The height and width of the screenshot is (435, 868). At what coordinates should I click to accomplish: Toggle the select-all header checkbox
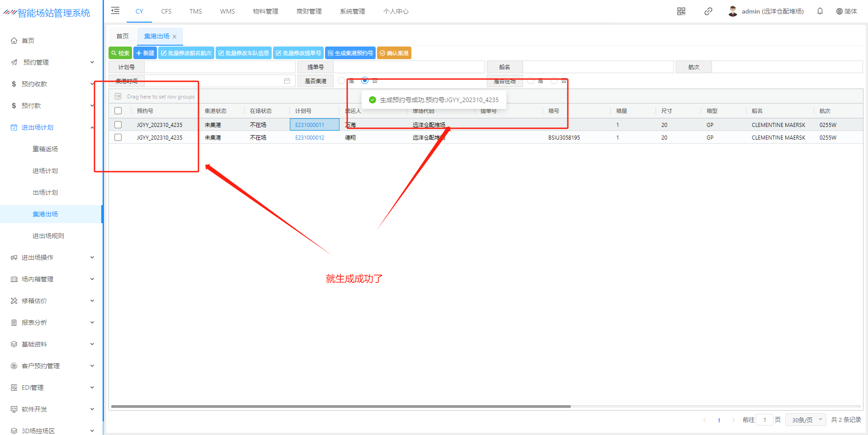point(118,111)
